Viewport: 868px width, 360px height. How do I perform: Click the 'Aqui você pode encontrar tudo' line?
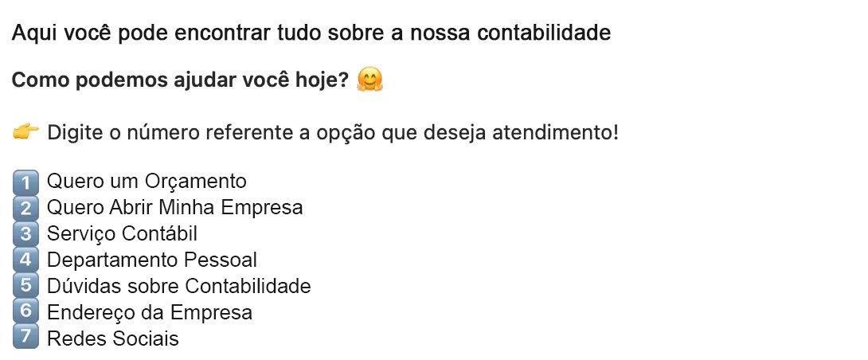[311, 33]
